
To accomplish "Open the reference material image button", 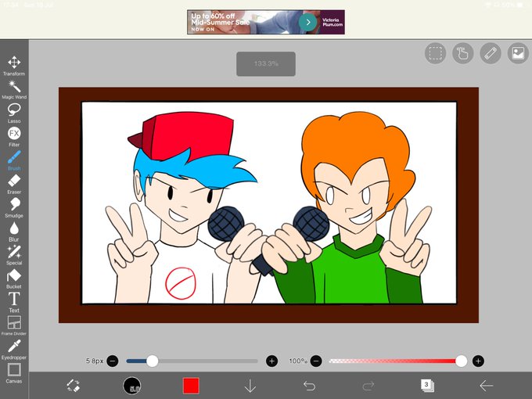I will point(518,53).
